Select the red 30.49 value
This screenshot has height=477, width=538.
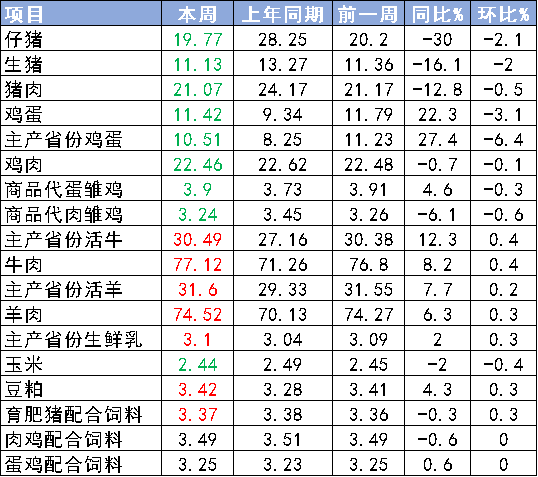[198, 240]
